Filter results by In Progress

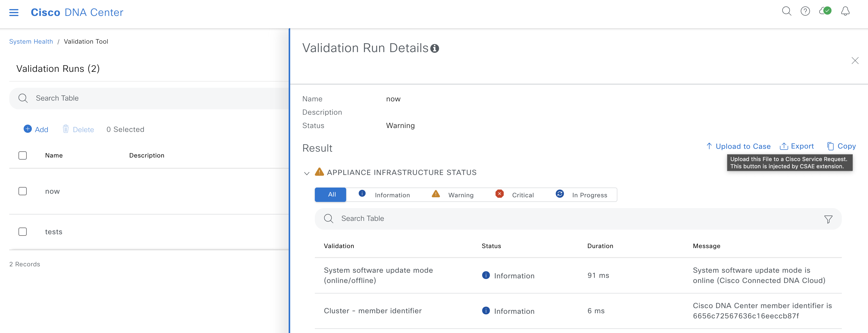581,195
